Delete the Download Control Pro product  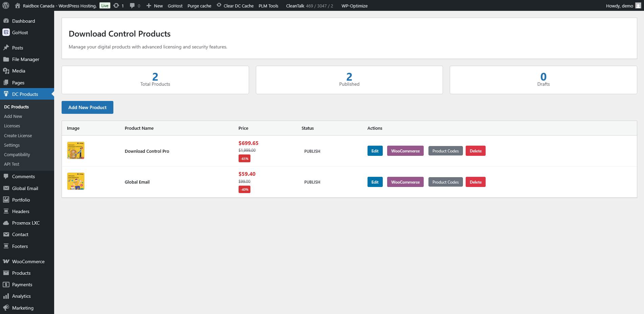[475, 151]
